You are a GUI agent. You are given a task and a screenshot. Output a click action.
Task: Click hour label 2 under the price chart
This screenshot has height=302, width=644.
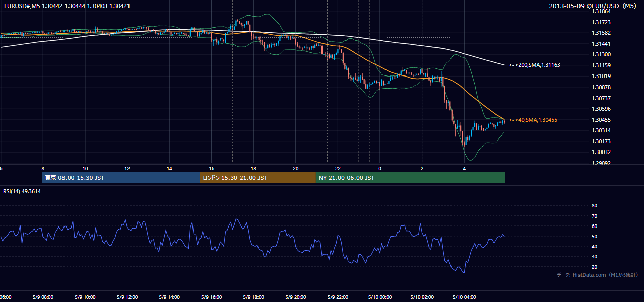pyautogui.click(x=422, y=168)
